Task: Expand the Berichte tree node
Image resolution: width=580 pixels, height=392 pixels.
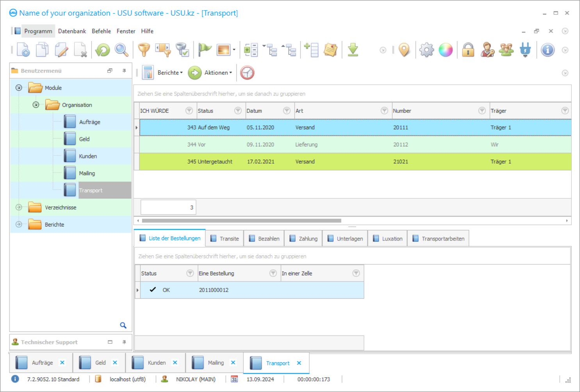Action: tap(19, 225)
